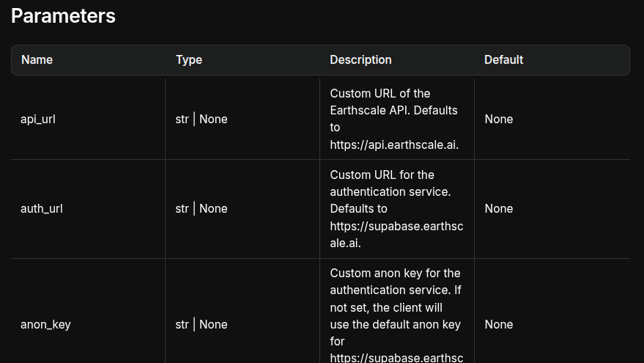Click the default None value for auth_url
The image size is (644, 363).
(498, 208)
